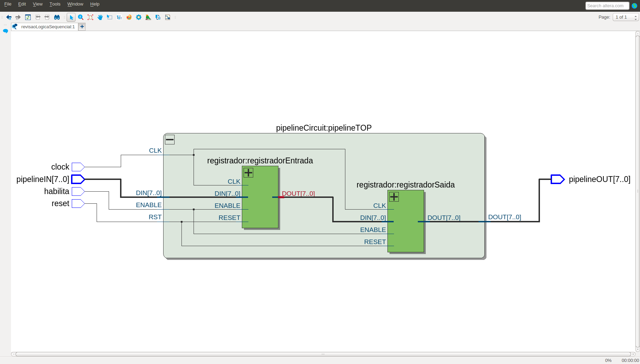Activate the hand pan tool
This screenshot has width=640, height=364.
click(x=100, y=17)
